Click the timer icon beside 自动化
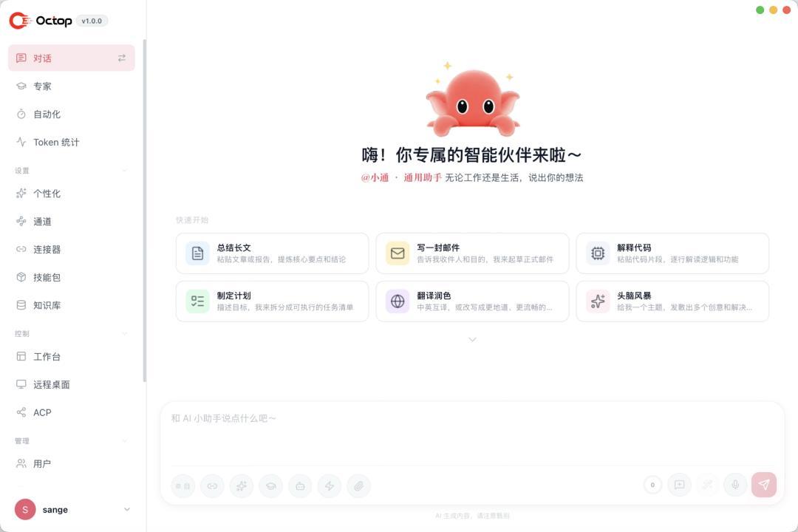This screenshot has width=798, height=532. coord(21,114)
